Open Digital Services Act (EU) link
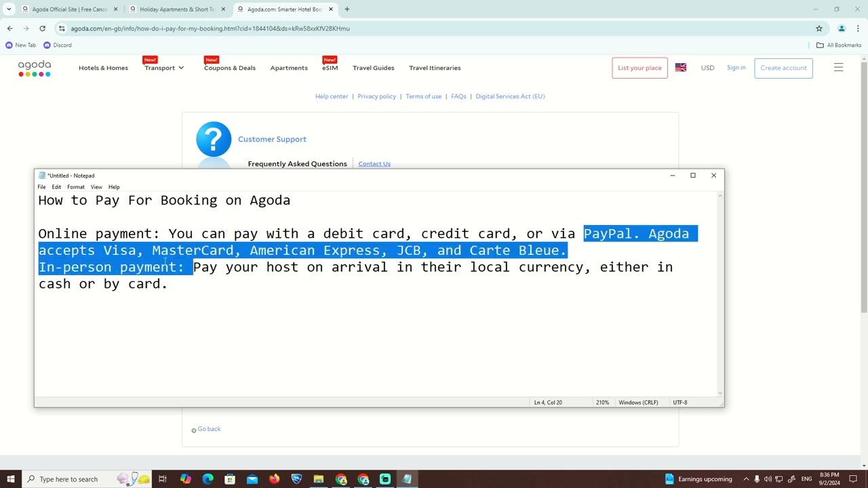Screen dimensions: 868x488 pyautogui.click(x=510, y=96)
